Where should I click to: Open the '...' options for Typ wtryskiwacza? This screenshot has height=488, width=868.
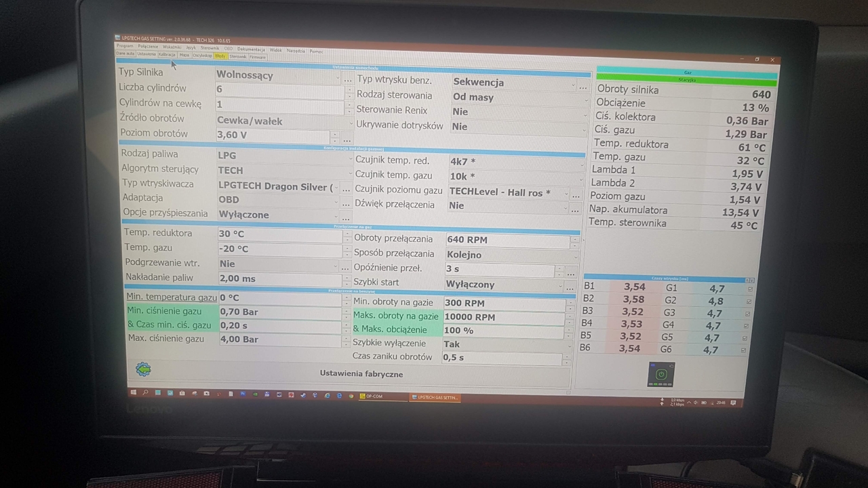tap(347, 187)
